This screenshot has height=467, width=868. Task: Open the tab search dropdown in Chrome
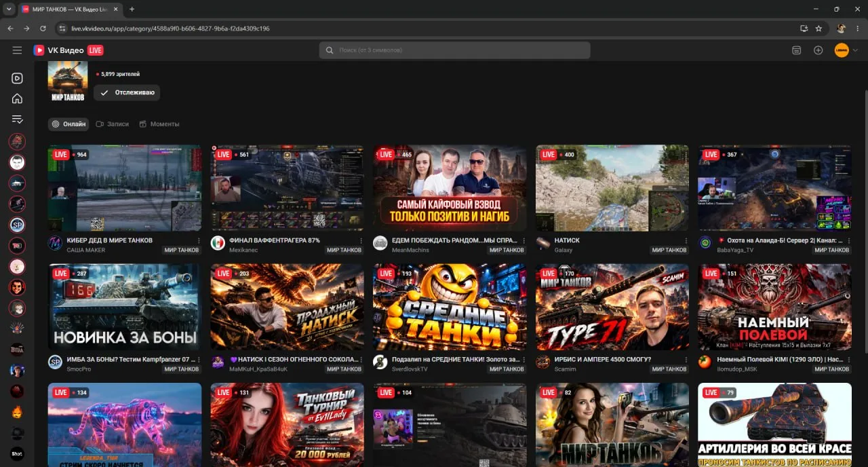9,9
